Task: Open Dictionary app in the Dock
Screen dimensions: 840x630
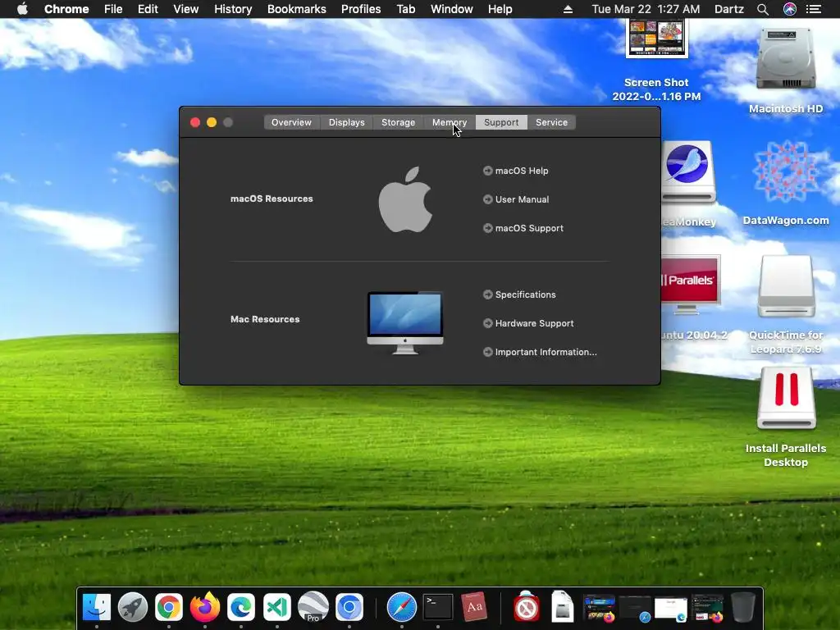Action: click(474, 607)
